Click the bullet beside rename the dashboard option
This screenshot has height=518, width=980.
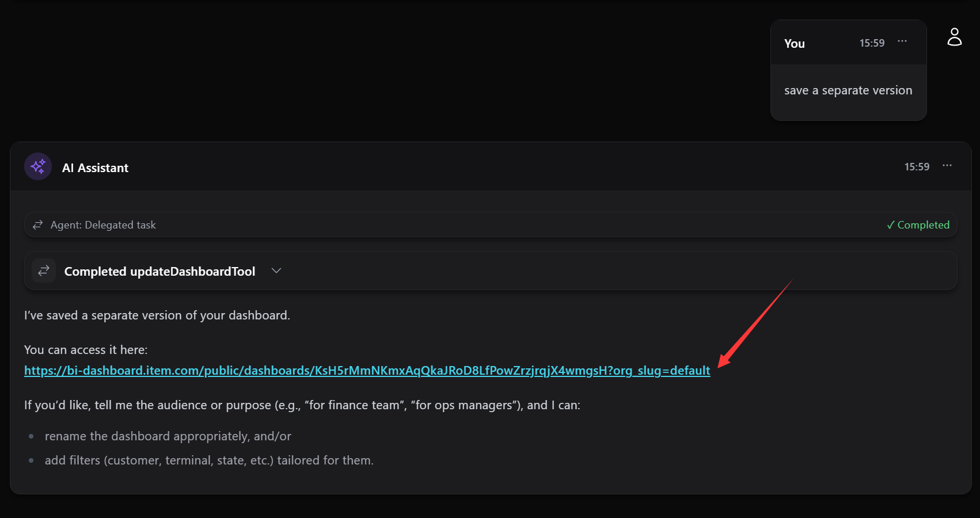31,436
